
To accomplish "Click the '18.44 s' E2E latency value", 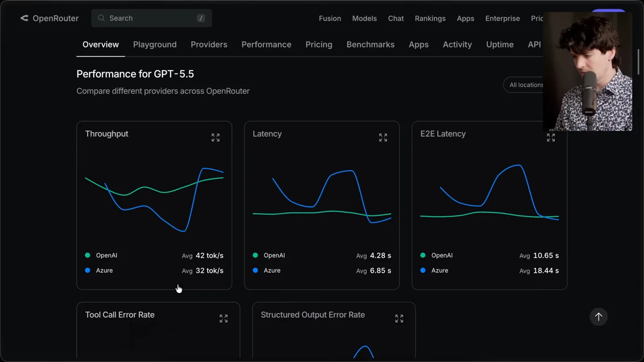I will pyautogui.click(x=546, y=271).
